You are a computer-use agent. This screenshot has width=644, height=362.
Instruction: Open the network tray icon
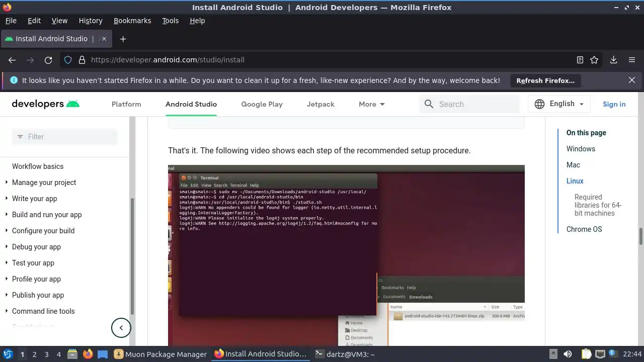pos(600,354)
